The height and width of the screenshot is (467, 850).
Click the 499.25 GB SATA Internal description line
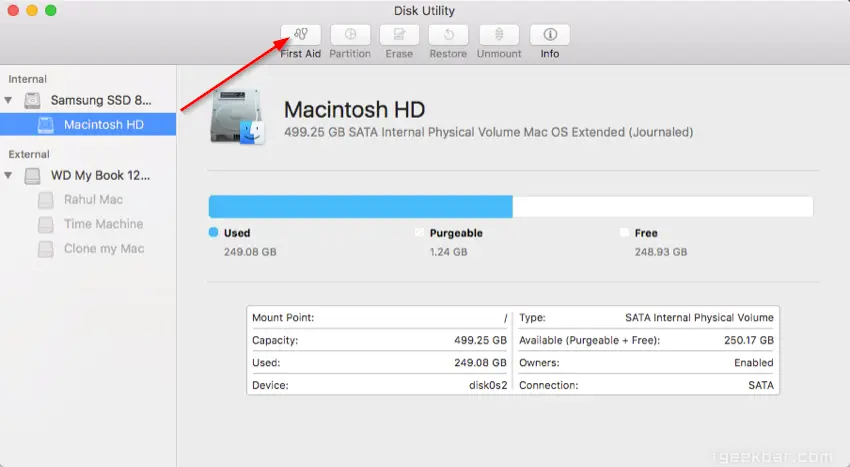click(488, 132)
